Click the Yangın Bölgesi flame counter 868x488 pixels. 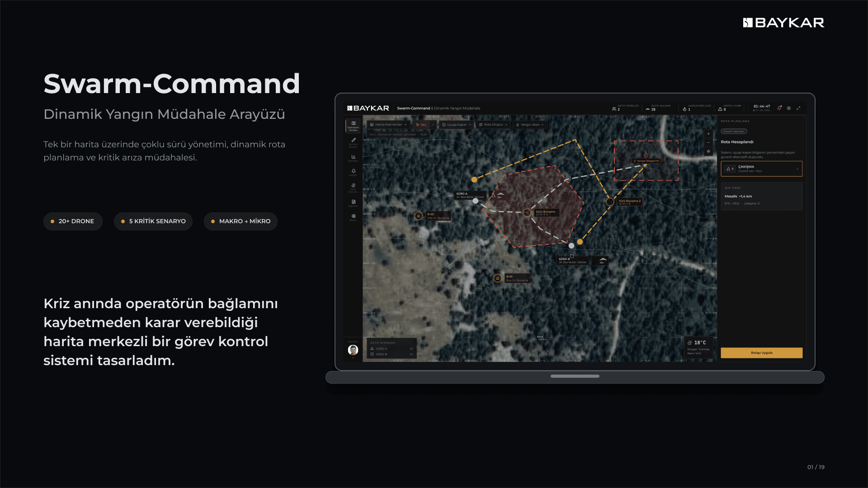(697, 108)
